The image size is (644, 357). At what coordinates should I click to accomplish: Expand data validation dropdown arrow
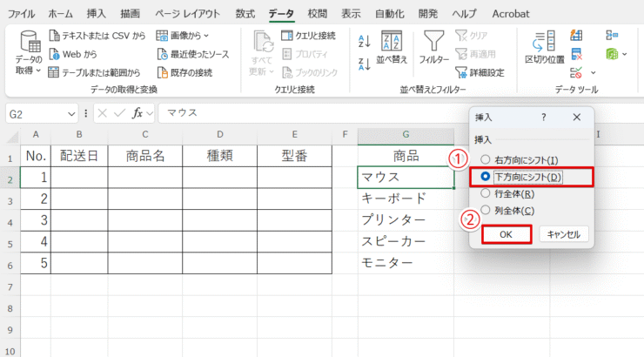coord(593,73)
